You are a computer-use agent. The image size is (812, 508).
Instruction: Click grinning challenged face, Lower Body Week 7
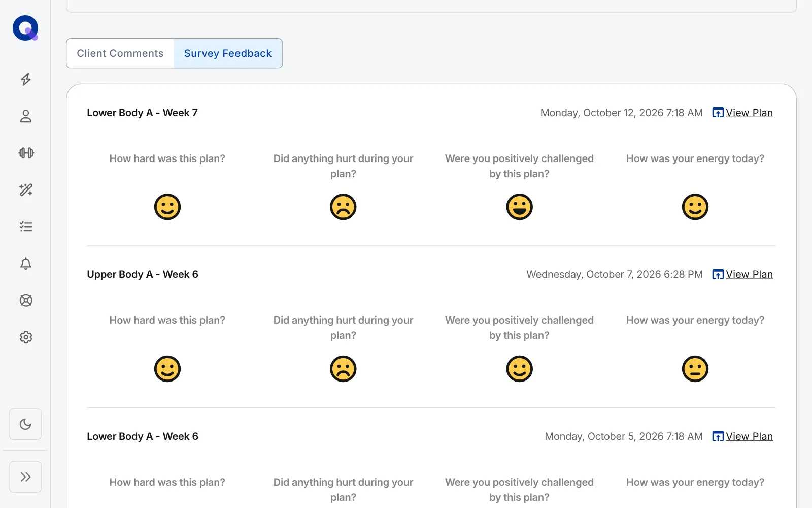[519, 207]
